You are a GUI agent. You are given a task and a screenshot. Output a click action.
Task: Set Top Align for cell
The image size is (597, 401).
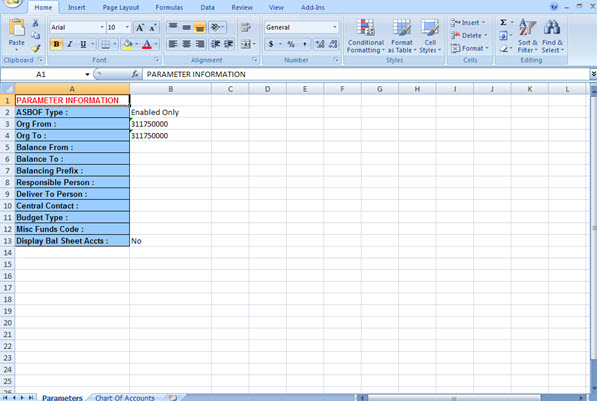coord(173,27)
